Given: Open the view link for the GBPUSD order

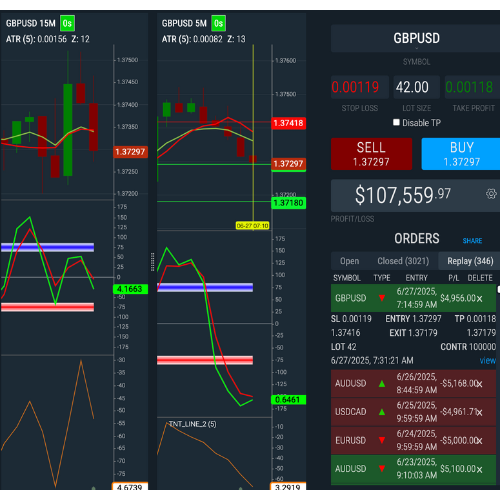Looking at the screenshot, I should pos(487,360).
